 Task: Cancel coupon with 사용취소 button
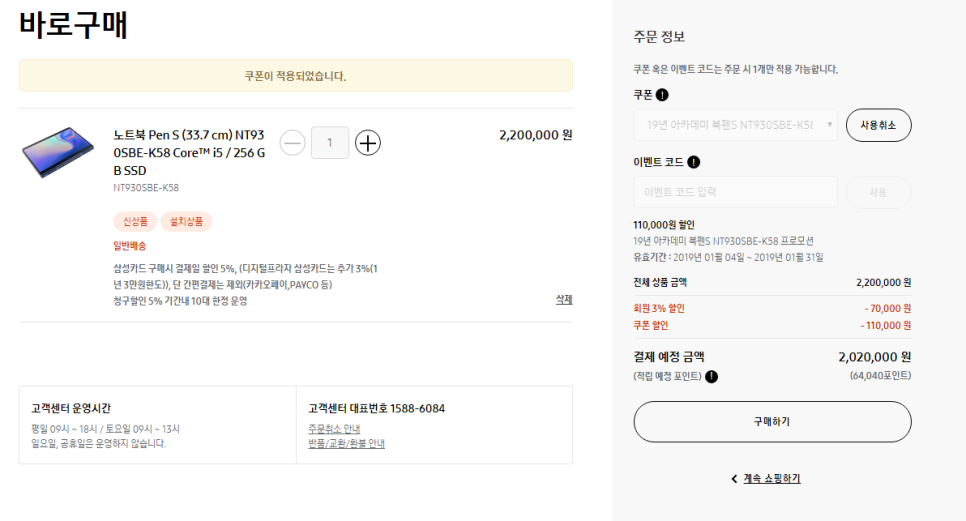click(x=878, y=125)
